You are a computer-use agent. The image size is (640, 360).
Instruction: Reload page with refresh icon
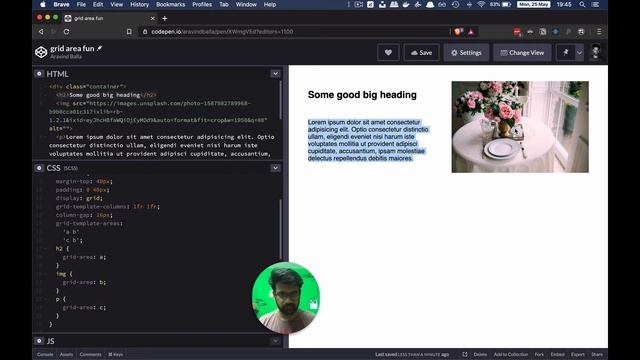(67, 31)
